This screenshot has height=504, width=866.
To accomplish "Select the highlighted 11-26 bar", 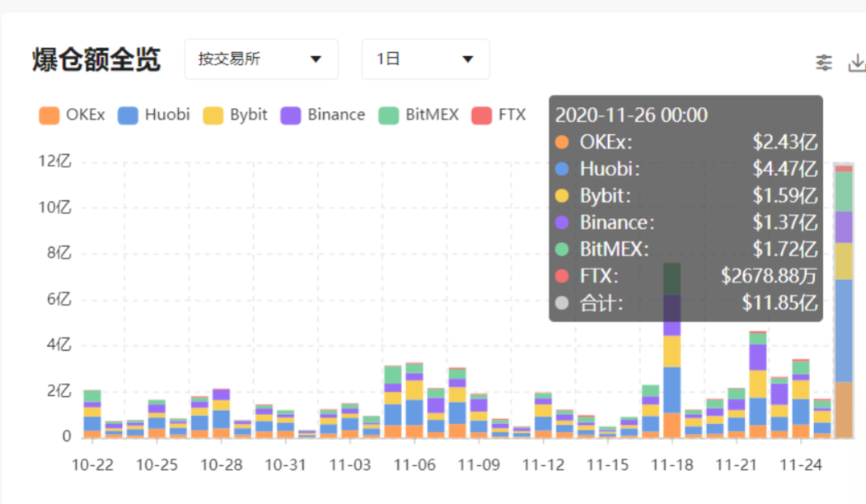I will 844,301.
